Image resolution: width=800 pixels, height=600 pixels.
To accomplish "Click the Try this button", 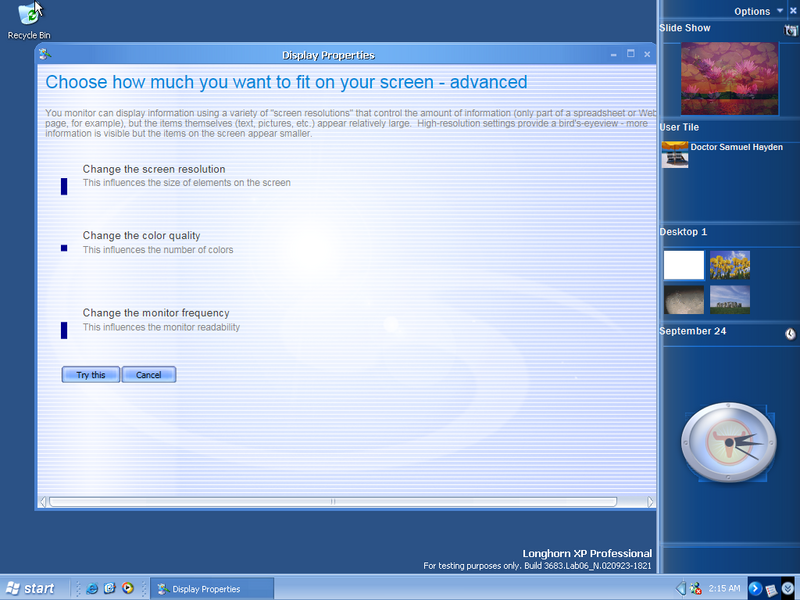I will [x=91, y=374].
